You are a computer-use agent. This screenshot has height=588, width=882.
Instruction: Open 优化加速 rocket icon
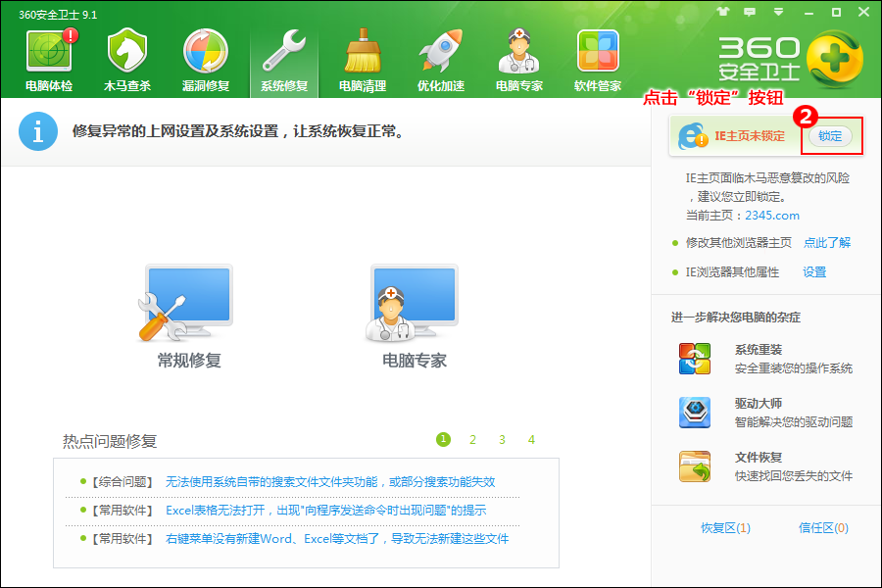tap(440, 51)
